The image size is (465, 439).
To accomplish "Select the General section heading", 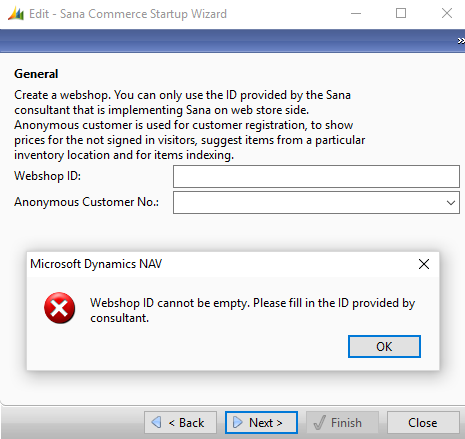I will (36, 74).
